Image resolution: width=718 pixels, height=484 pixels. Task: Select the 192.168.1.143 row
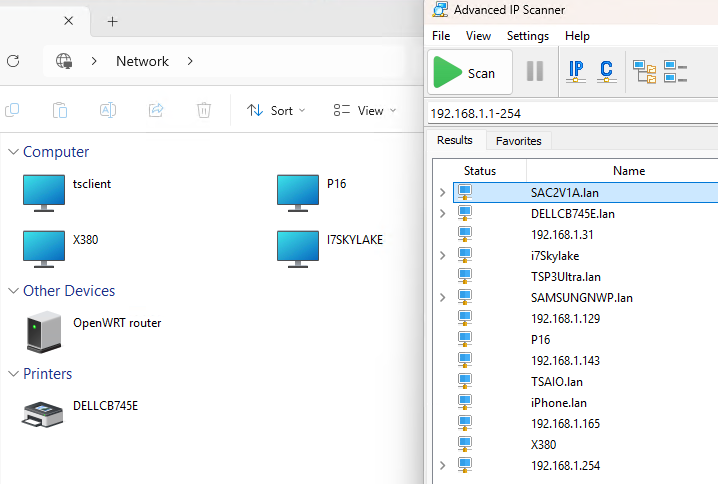click(586, 361)
